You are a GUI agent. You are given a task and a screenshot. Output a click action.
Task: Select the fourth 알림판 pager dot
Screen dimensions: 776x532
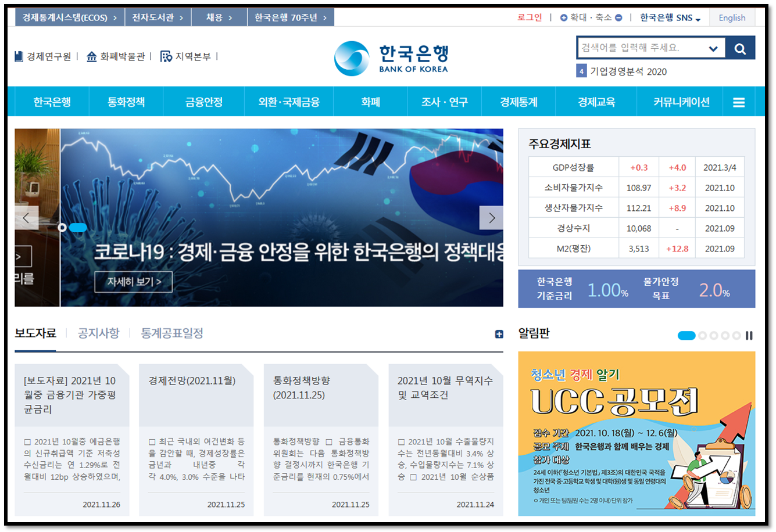tap(725, 336)
